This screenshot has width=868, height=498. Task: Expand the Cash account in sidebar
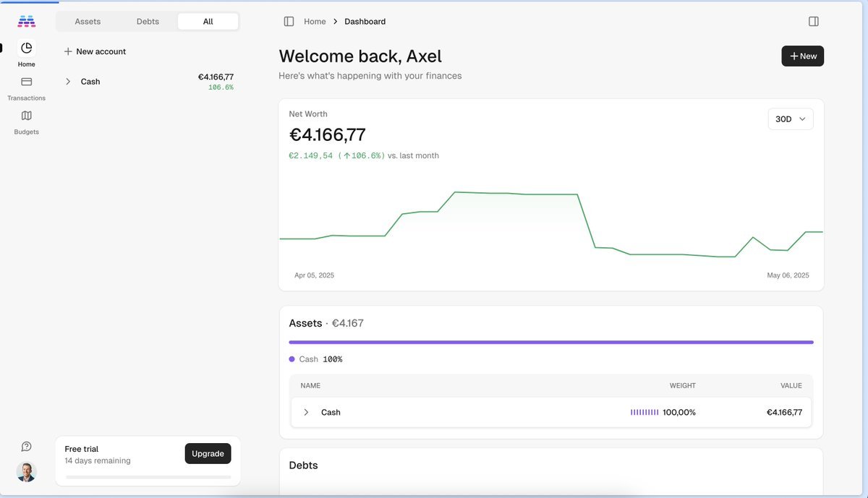point(68,82)
